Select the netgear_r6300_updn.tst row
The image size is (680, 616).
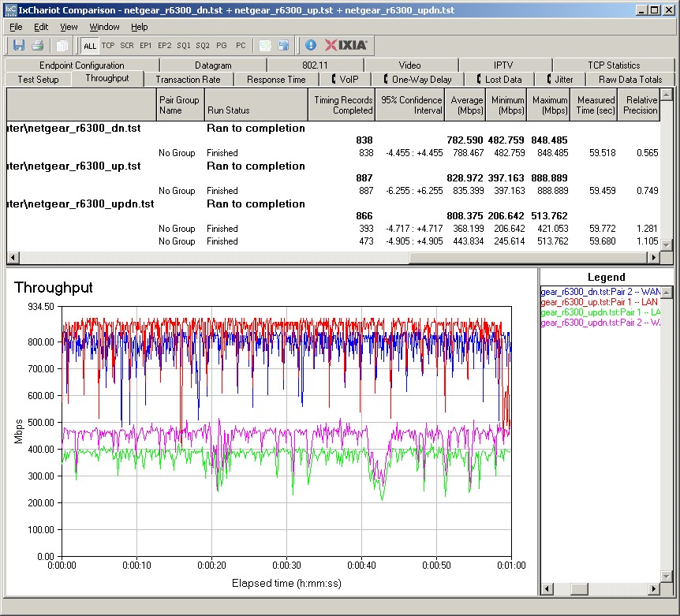[x=333, y=203]
